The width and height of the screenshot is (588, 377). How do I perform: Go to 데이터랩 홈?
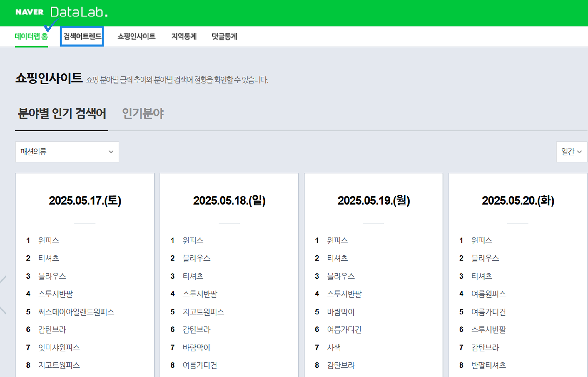pos(31,36)
